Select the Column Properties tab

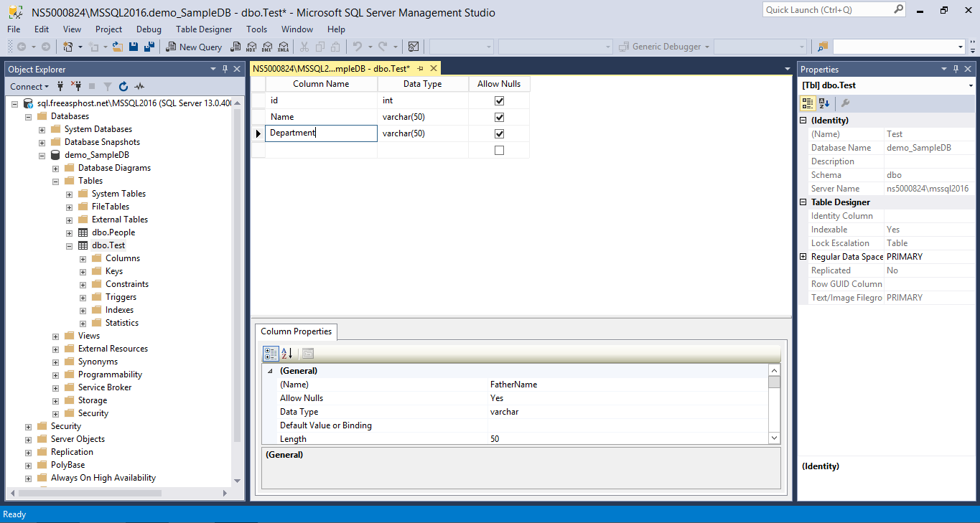click(x=296, y=331)
